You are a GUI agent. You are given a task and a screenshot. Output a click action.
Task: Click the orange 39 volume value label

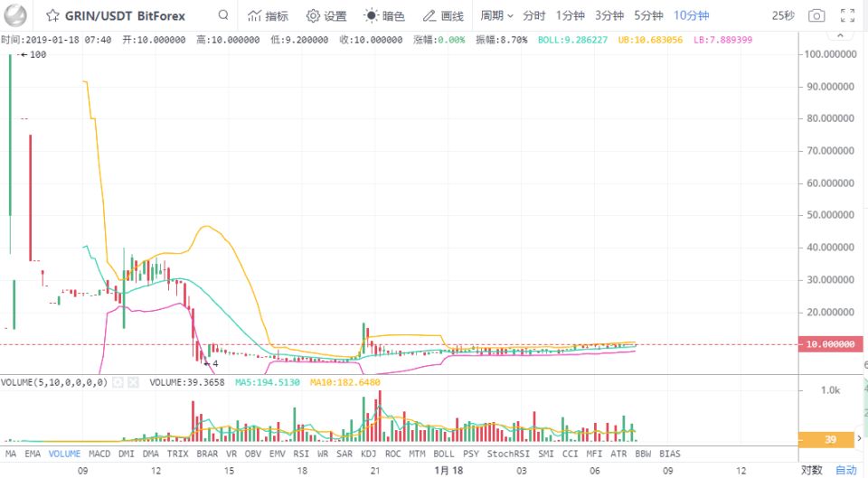(x=826, y=440)
